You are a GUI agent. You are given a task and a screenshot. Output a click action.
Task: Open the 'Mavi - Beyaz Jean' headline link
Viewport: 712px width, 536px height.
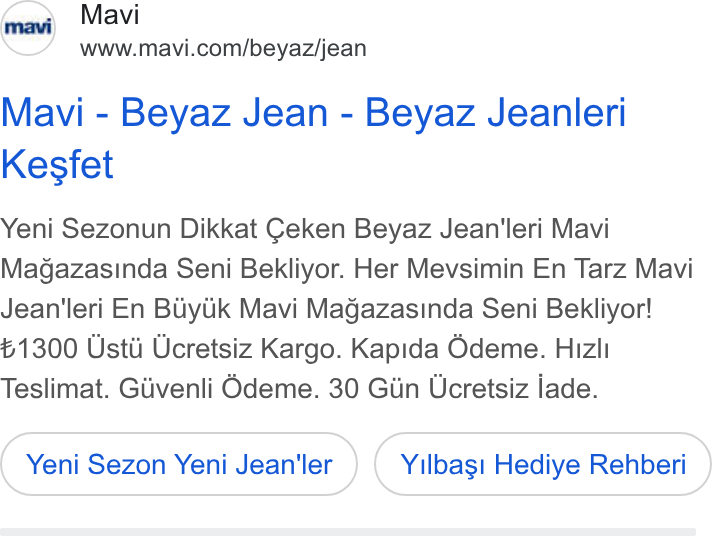click(x=313, y=138)
